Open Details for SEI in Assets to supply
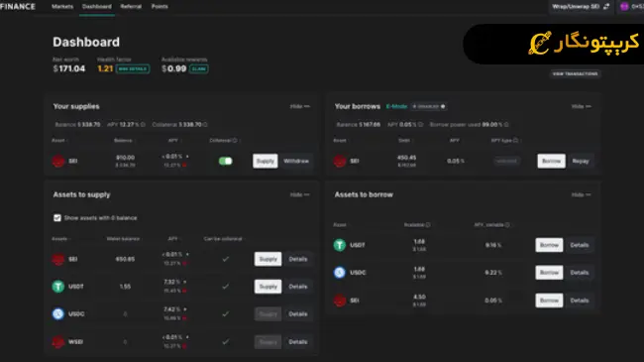This screenshot has width=644, height=362. [x=298, y=259]
